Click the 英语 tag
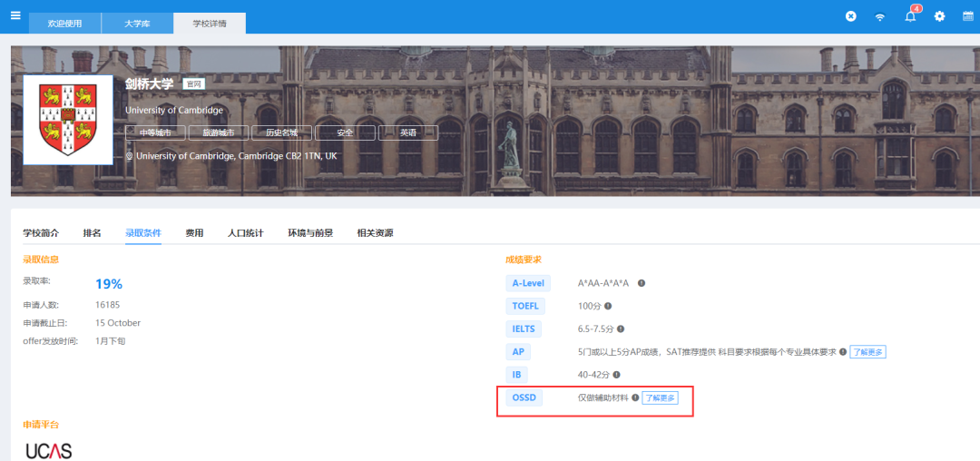This screenshot has height=461, width=980. 408,133
